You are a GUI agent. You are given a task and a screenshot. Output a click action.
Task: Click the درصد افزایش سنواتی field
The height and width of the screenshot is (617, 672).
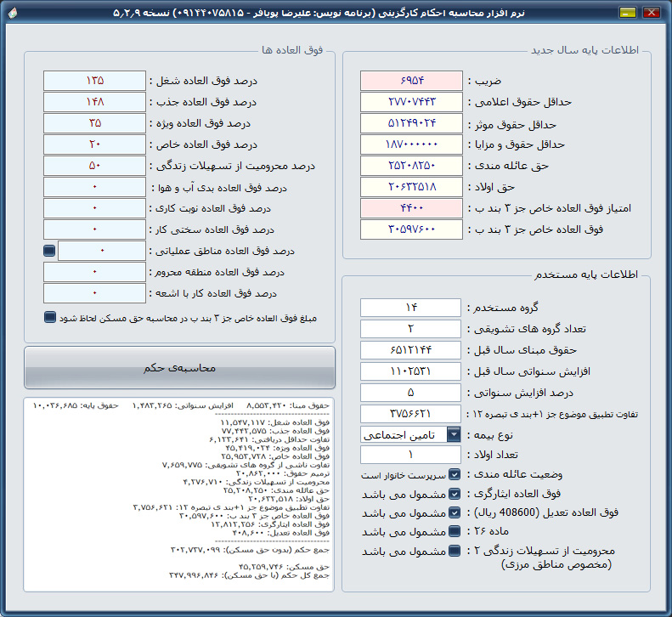click(410, 393)
